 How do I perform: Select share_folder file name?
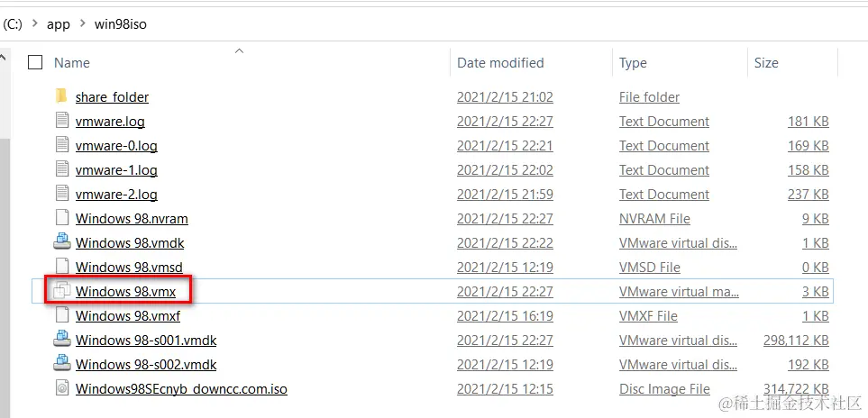(113, 96)
